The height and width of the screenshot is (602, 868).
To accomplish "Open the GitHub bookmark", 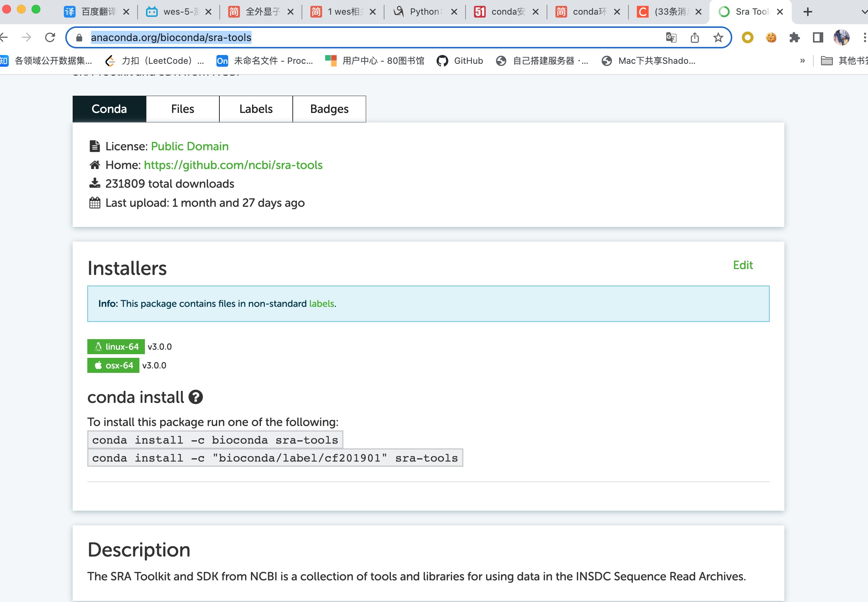I will tap(460, 61).
